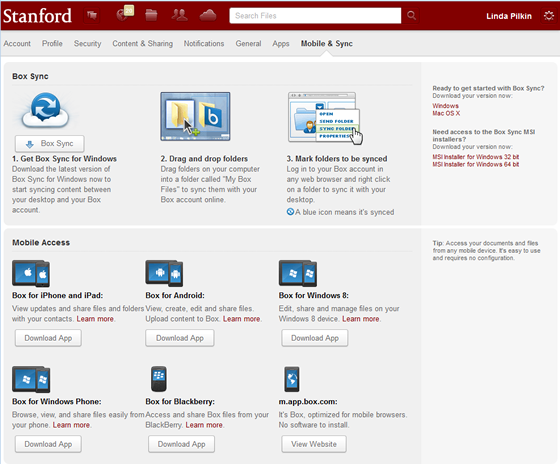Click the search magnifier button
The image size is (560, 464).
click(411, 16)
